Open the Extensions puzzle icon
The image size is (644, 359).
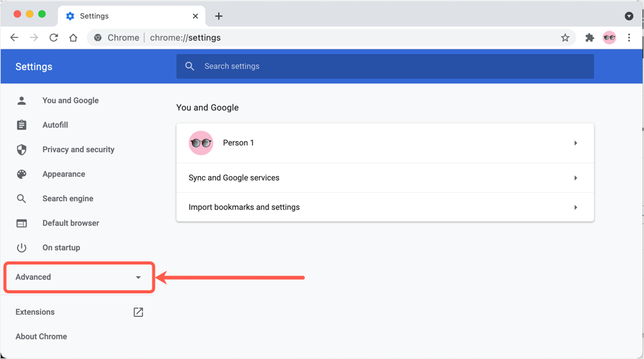tap(589, 37)
